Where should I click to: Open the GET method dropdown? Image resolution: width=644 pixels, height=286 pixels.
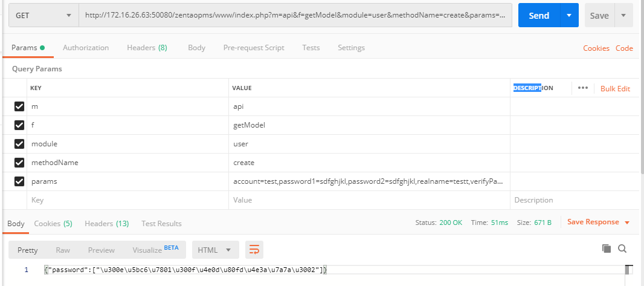[43, 15]
